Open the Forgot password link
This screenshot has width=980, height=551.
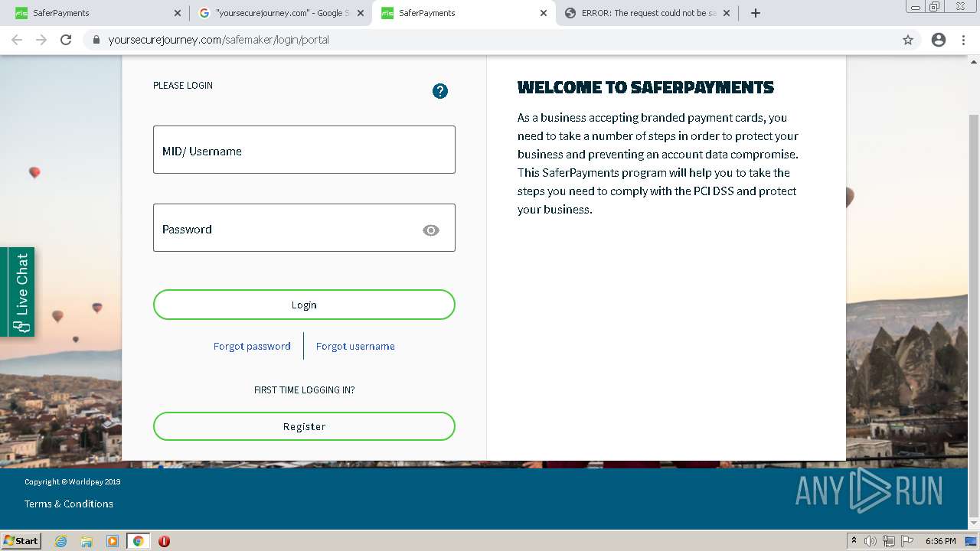tap(252, 346)
